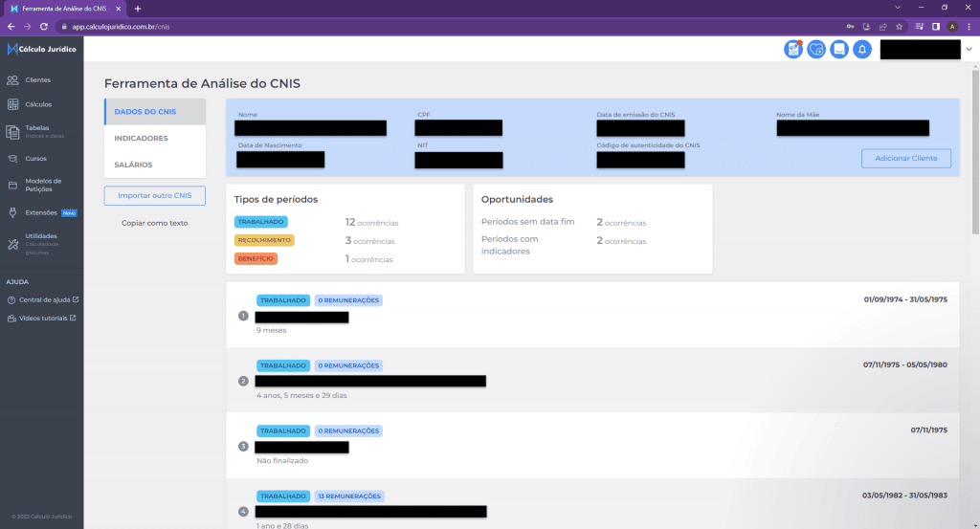Open Modelos de Petições
Viewport: 980px width, 529px height.
point(42,184)
